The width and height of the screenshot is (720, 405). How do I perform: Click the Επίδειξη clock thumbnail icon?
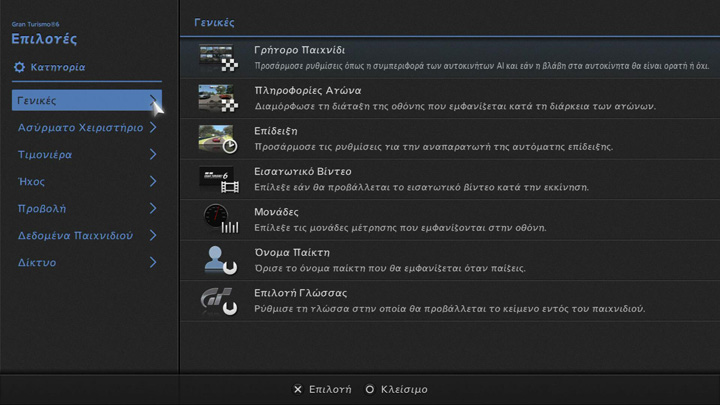[x=217, y=139]
